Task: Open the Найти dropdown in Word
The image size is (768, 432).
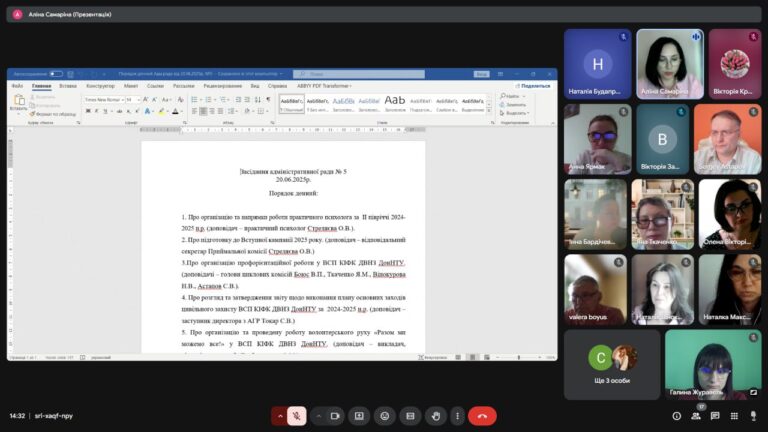Action: (512, 96)
